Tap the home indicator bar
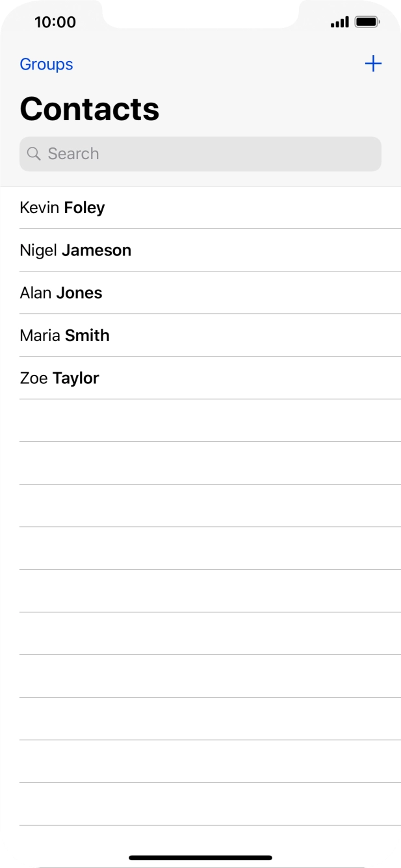The height and width of the screenshot is (868, 401). tap(200, 858)
